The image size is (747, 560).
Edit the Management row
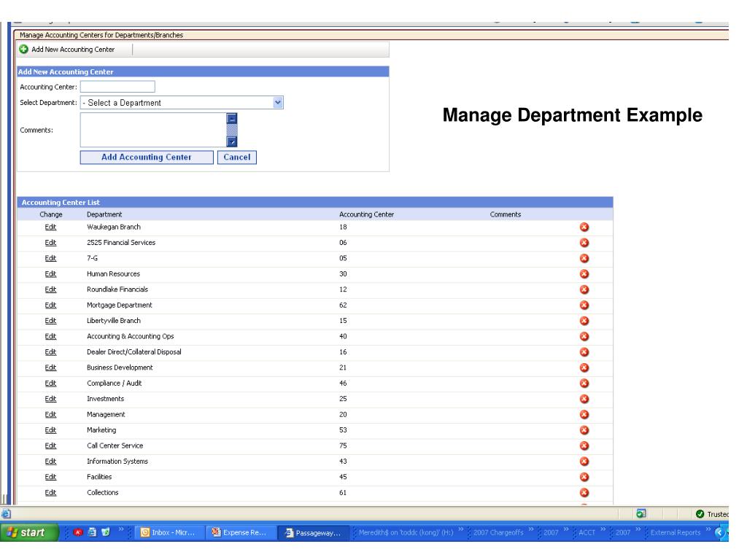point(50,415)
